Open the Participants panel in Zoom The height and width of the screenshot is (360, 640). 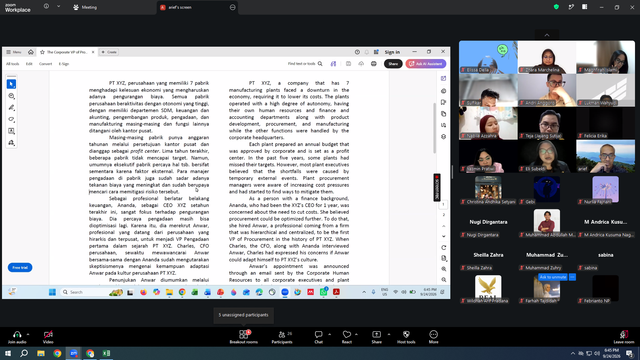click(282, 337)
